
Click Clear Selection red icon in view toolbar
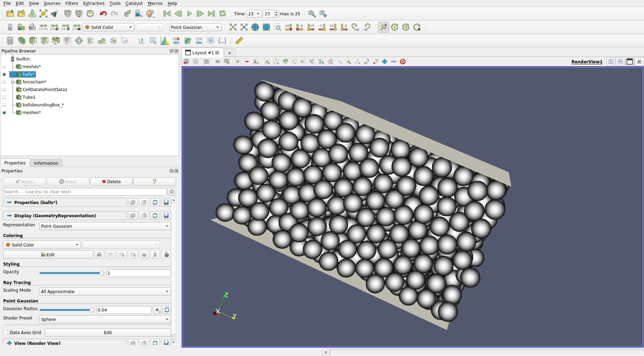(x=403, y=62)
